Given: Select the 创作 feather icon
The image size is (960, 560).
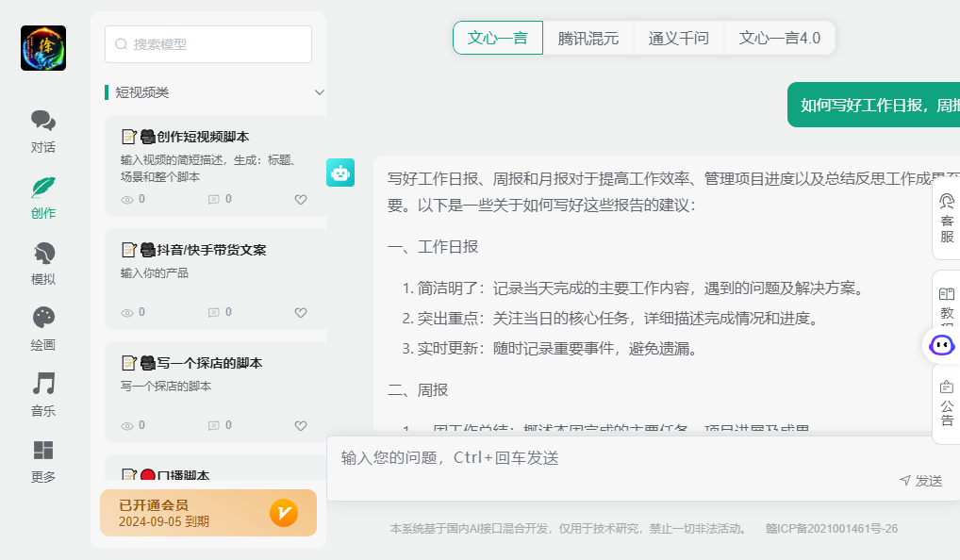Looking at the screenshot, I should pyautogui.click(x=43, y=197).
